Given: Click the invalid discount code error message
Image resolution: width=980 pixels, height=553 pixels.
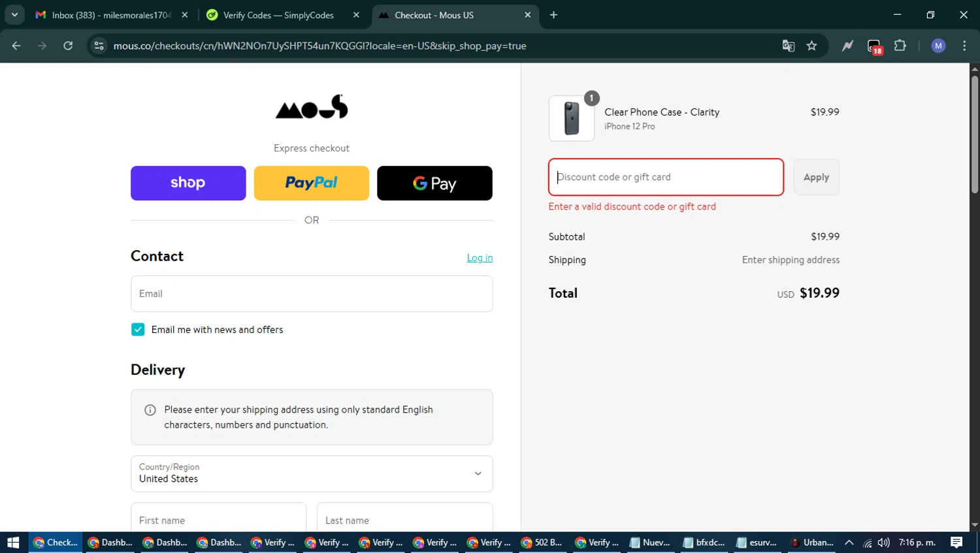Looking at the screenshot, I should (x=632, y=207).
